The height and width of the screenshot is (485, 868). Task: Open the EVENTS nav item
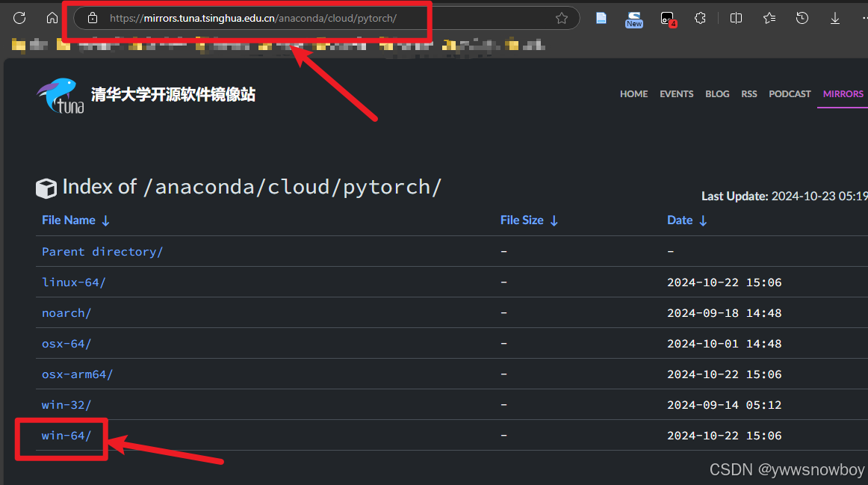[x=677, y=94]
